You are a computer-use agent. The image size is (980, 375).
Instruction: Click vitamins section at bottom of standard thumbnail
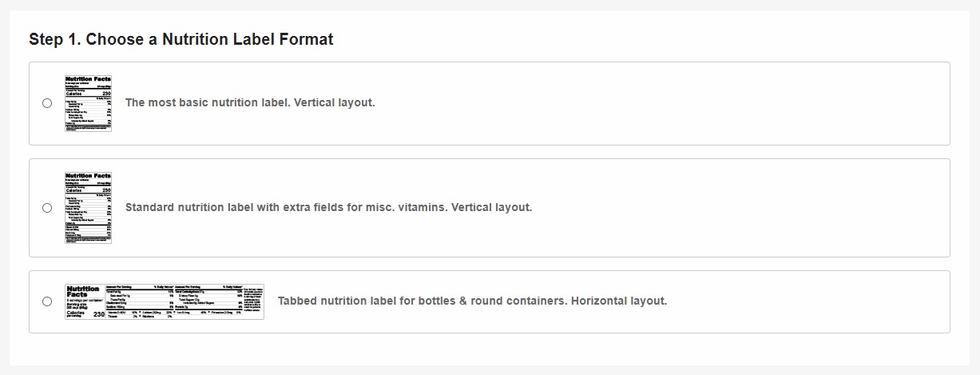pyautogui.click(x=88, y=229)
